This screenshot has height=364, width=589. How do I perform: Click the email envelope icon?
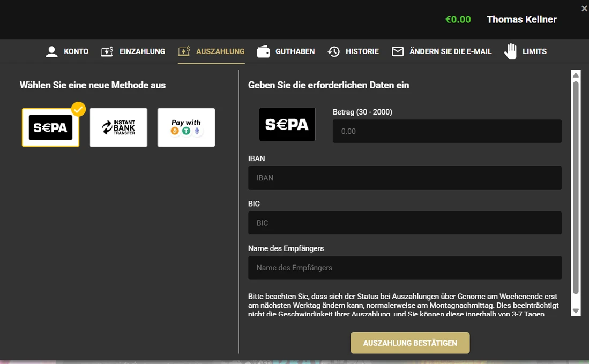tap(398, 51)
